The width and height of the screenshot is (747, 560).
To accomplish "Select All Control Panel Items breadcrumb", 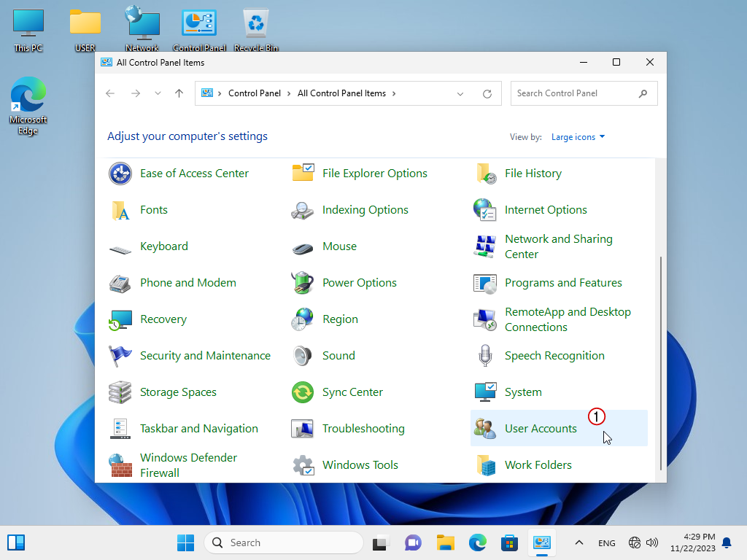I will 341,93.
